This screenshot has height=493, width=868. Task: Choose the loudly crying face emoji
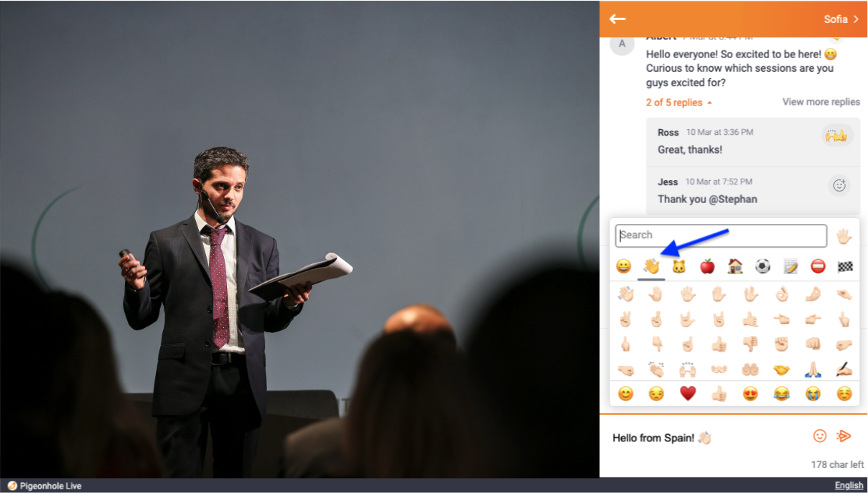coord(813,394)
